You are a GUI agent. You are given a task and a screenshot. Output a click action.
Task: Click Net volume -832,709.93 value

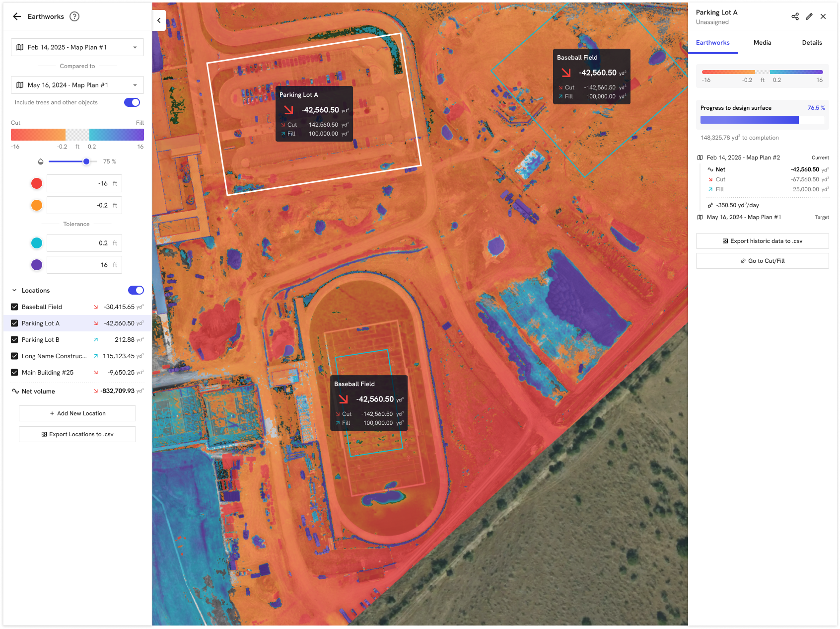118,391
